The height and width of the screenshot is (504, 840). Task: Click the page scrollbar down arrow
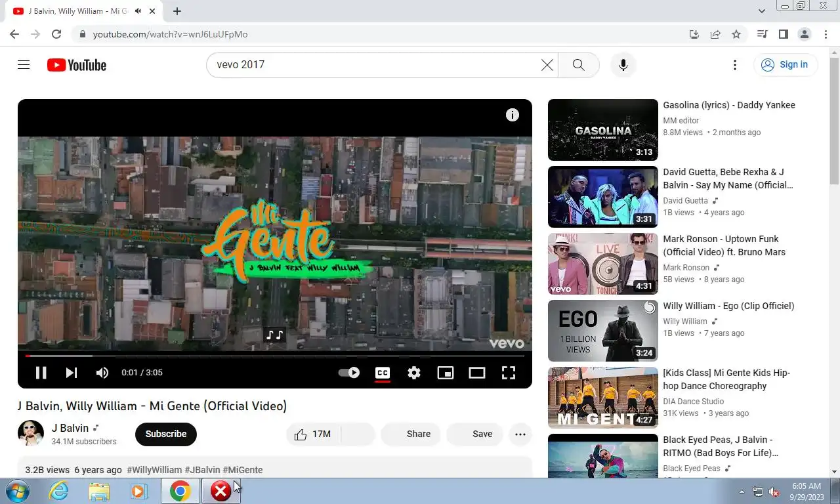tap(834, 471)
